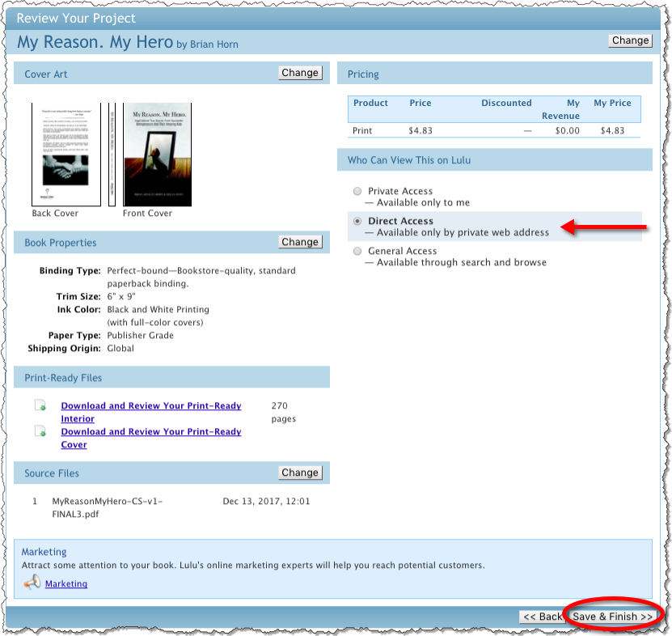Click the My Revenue column header
Viewport: 672px width, 636px height.
(x=560, y=109)
